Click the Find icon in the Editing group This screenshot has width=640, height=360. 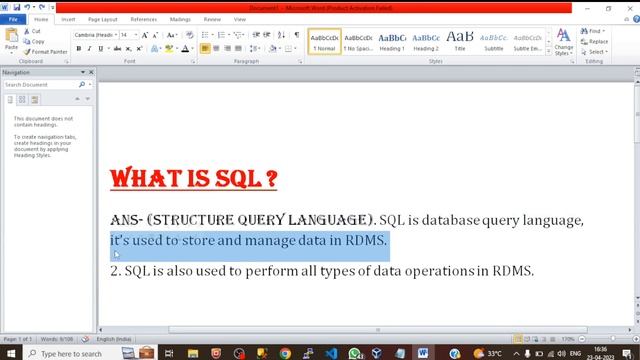pyautogui.click(x=584, y=31)
